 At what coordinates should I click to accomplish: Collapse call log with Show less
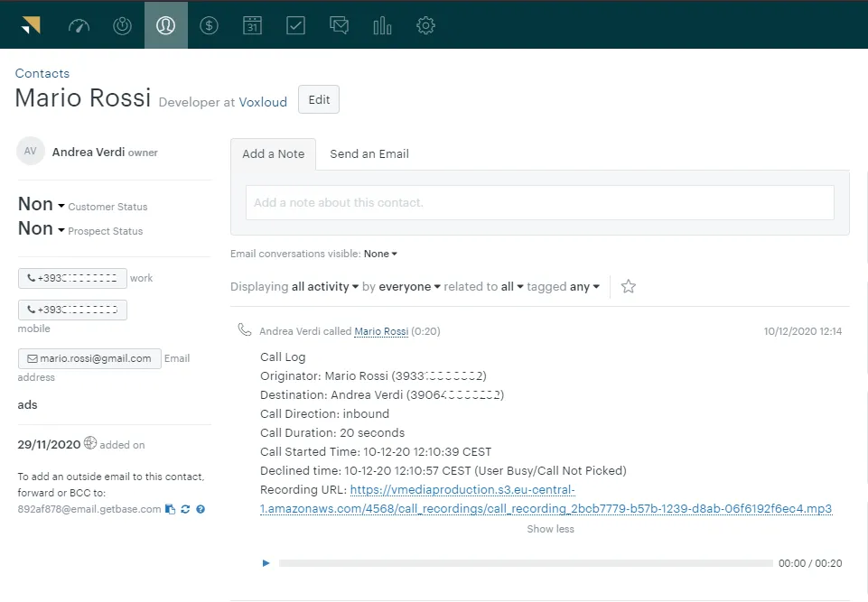pos(550,529)
